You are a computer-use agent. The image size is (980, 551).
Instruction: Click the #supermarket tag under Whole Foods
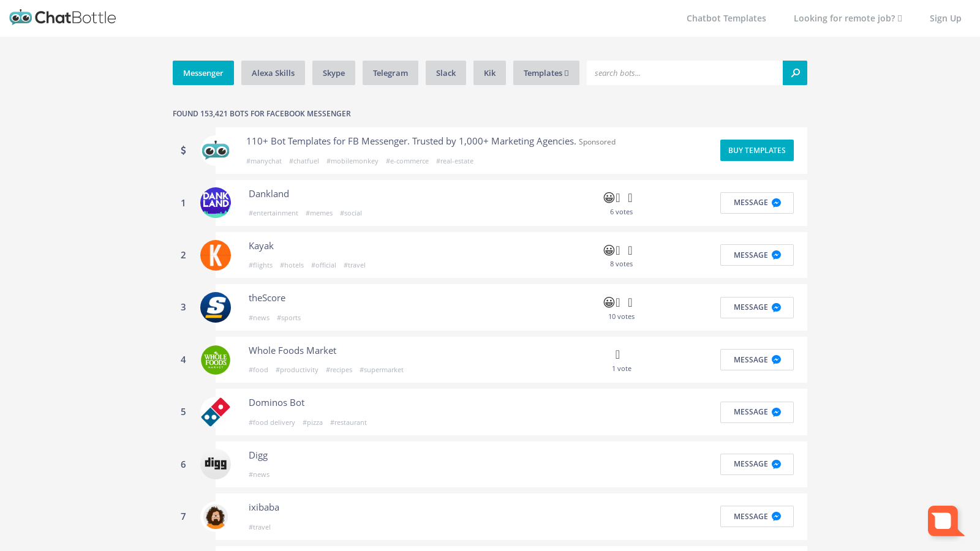tap(382, 370)
